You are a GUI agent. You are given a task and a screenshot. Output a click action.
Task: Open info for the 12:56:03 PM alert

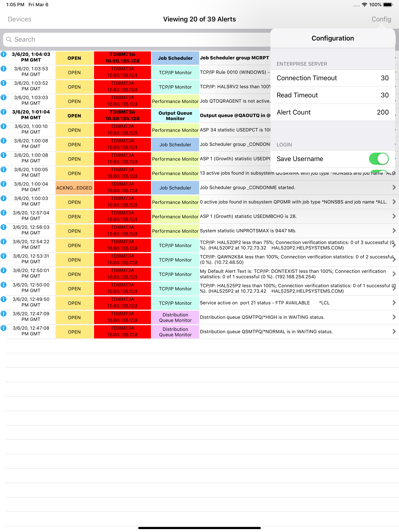coord(3,227)
